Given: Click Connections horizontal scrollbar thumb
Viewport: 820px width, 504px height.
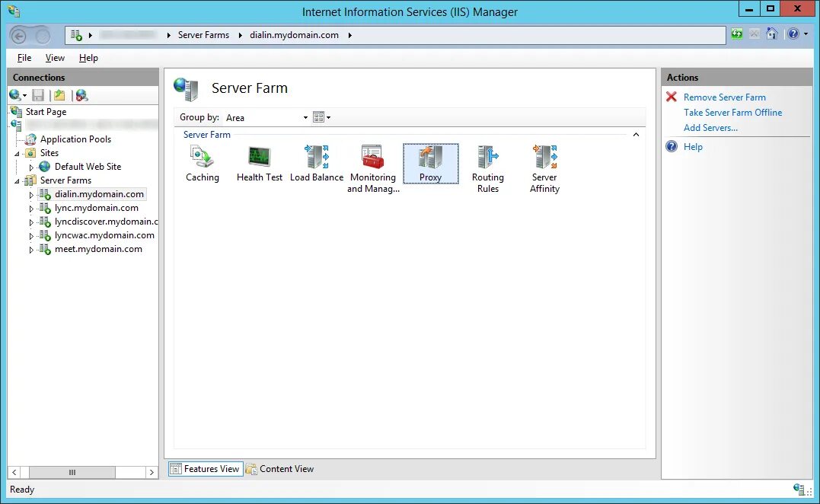Looking at the screenshot, I should [72, 472].
